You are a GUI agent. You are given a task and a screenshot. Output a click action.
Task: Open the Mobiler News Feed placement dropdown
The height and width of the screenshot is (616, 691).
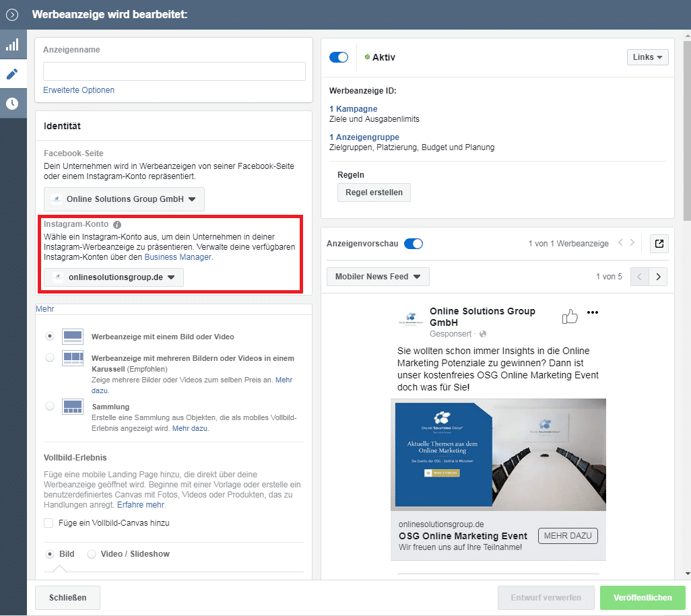[378, 277]
